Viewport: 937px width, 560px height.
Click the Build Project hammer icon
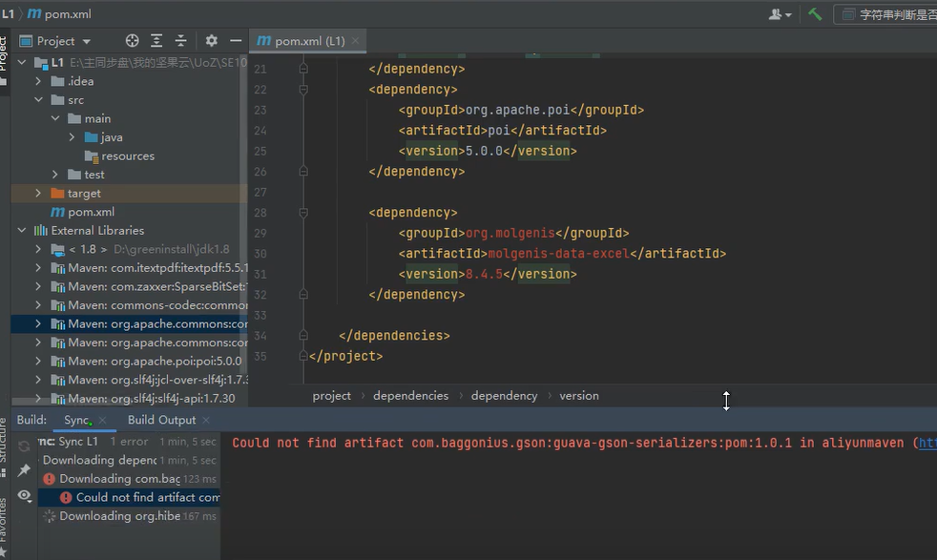815,13
